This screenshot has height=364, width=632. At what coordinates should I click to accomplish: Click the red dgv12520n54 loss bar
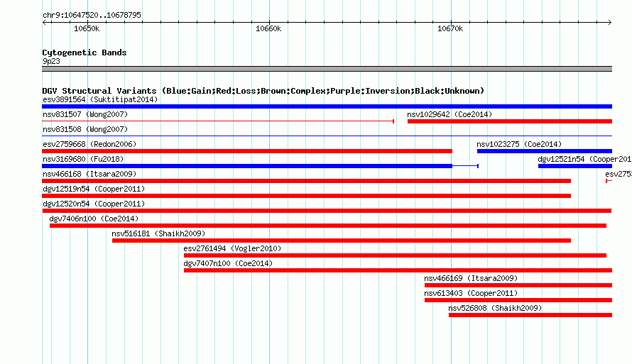click(x=327, y=211)
